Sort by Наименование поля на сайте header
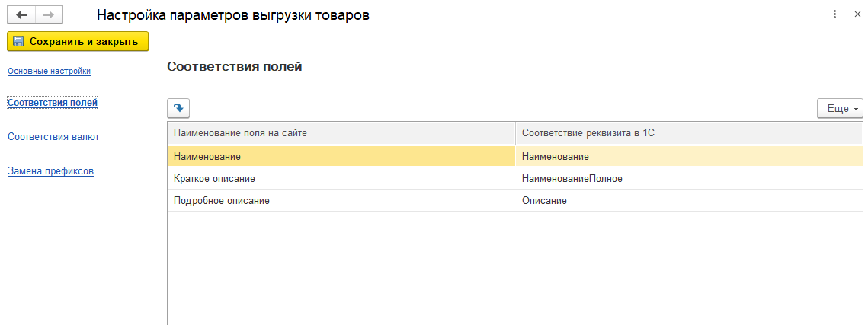Image resolution: width=868 pixels, height=325 pixels. [341, 133]
